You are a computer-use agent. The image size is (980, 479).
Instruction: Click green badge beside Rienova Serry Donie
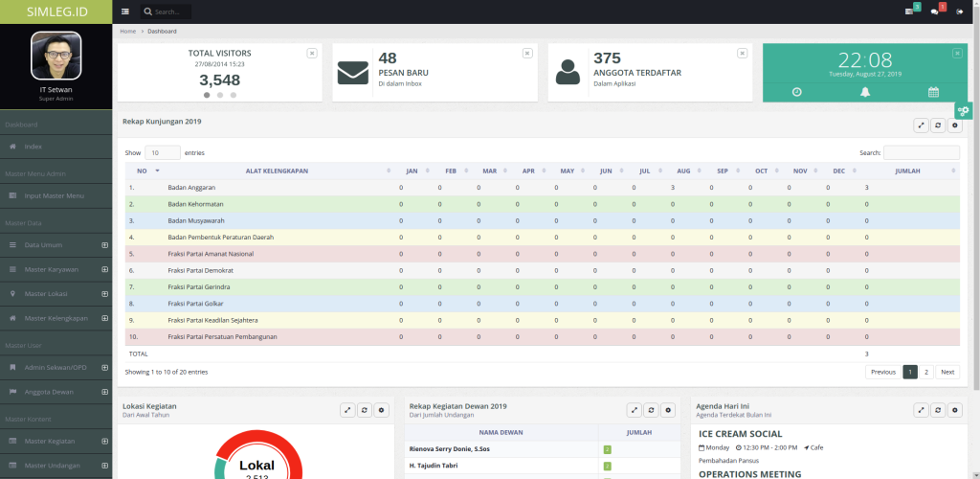point(606,449)
